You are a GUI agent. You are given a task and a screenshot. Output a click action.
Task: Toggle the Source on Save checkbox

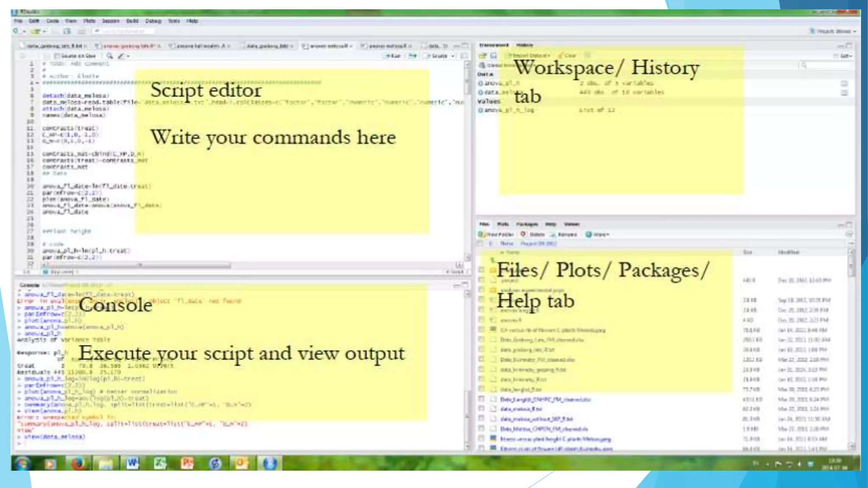(x=58, y=56)
